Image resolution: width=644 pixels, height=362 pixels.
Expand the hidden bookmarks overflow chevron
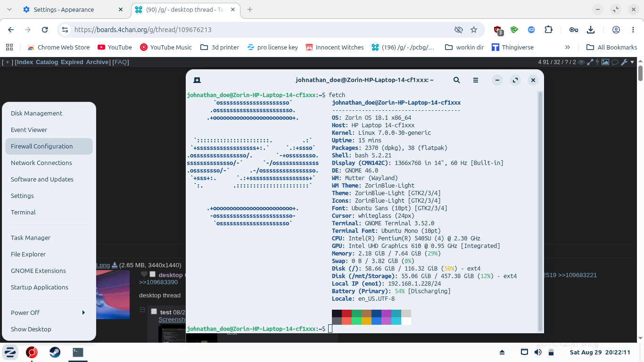point(567,47)
